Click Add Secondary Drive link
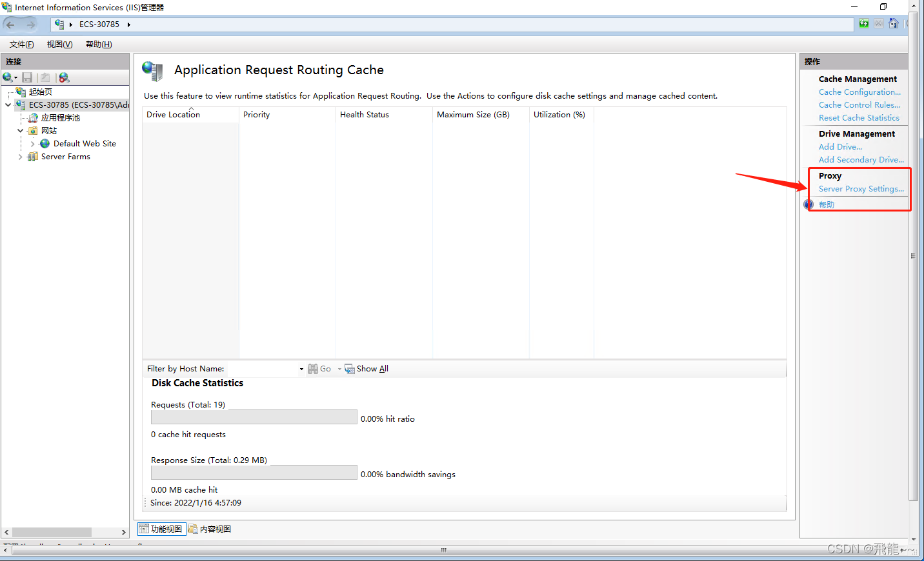 click(x=861, y=160)
